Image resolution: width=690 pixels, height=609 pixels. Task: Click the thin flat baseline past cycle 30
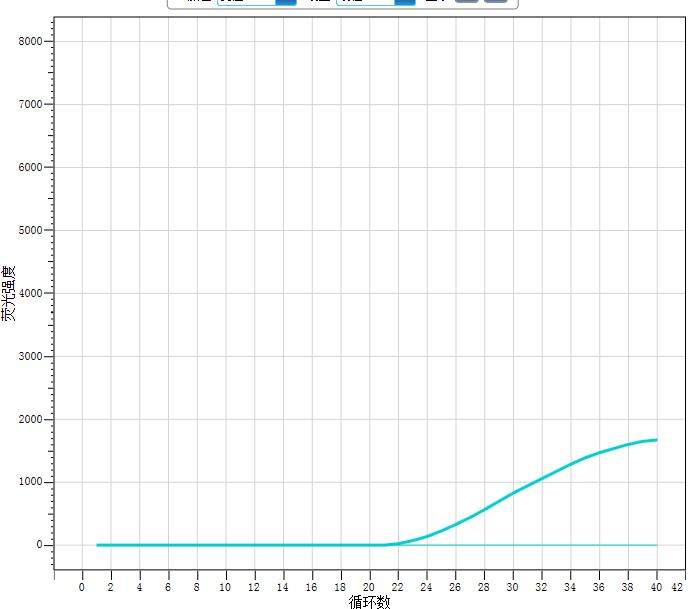(x=585, y=545)
